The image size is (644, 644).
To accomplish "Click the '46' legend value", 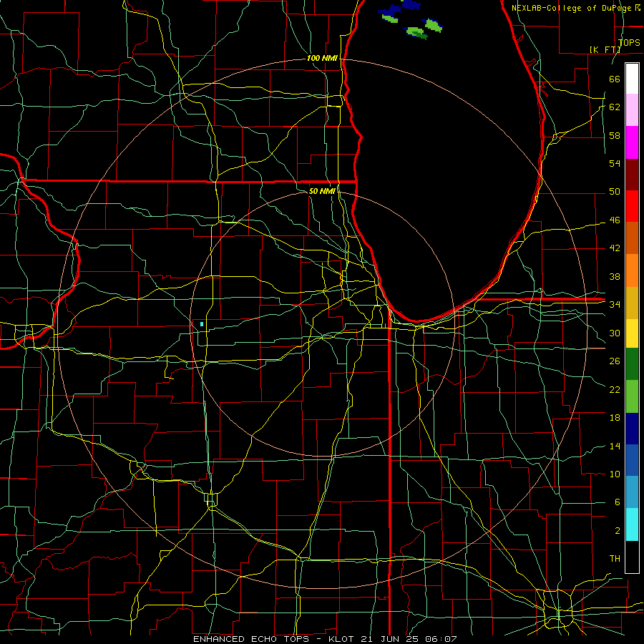I will 615,220.
